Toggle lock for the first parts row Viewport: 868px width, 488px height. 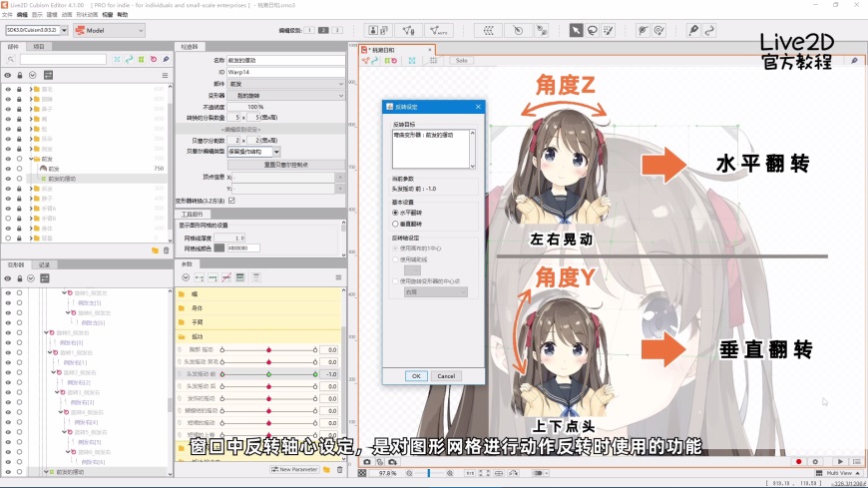(19, 89)
